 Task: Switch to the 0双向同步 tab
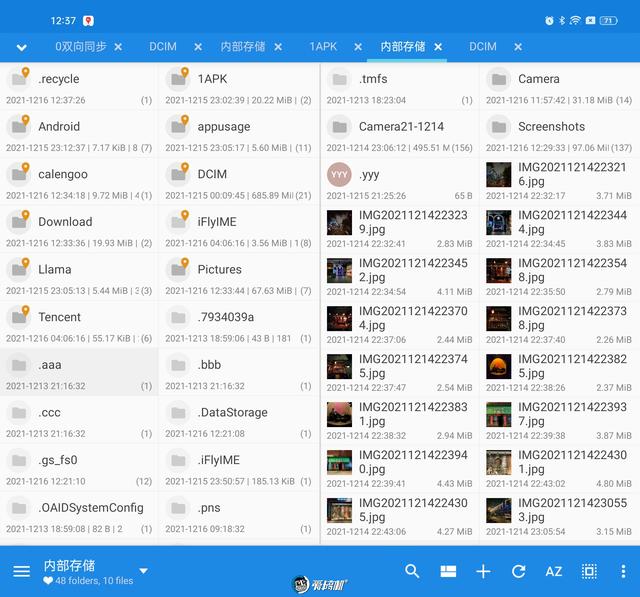81,47
